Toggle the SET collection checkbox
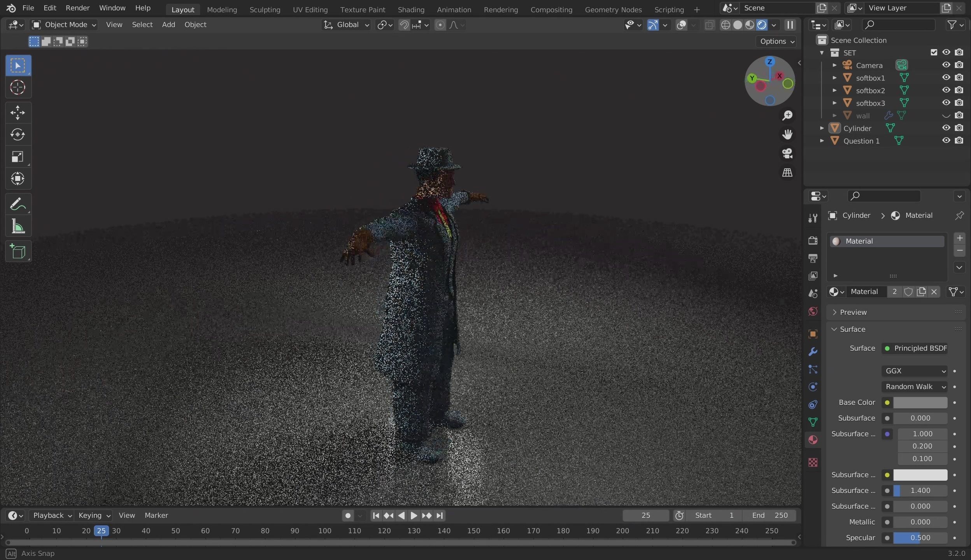Screen dimensions: 971x560 pos(934,52)
